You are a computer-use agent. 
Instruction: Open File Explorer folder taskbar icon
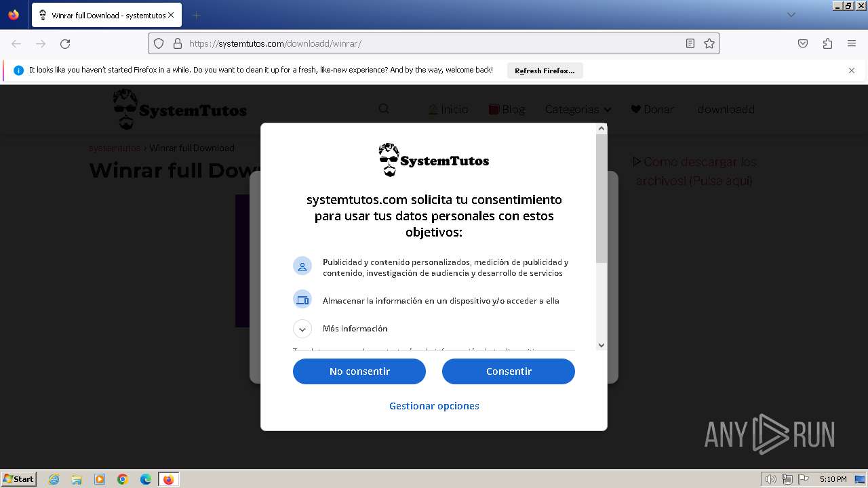coord(77,479)
